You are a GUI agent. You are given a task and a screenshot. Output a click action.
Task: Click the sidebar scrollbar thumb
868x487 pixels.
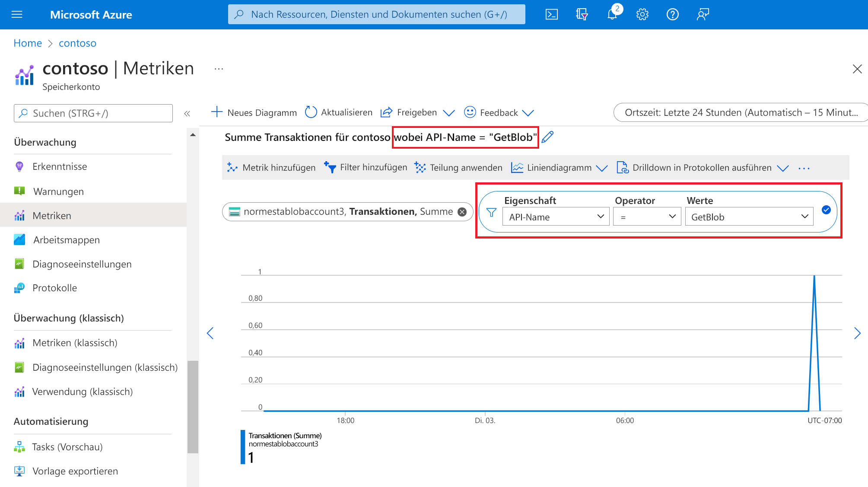click(x=193, y=407)
